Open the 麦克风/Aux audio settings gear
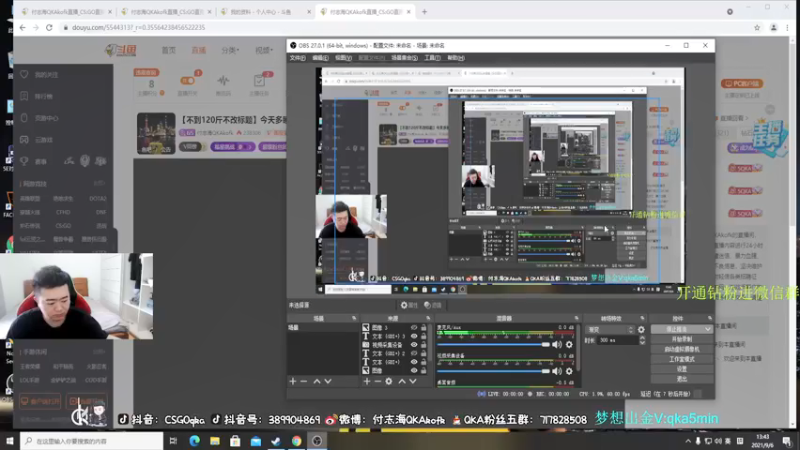This screenshot has height=450, width=800. point(569,344)
